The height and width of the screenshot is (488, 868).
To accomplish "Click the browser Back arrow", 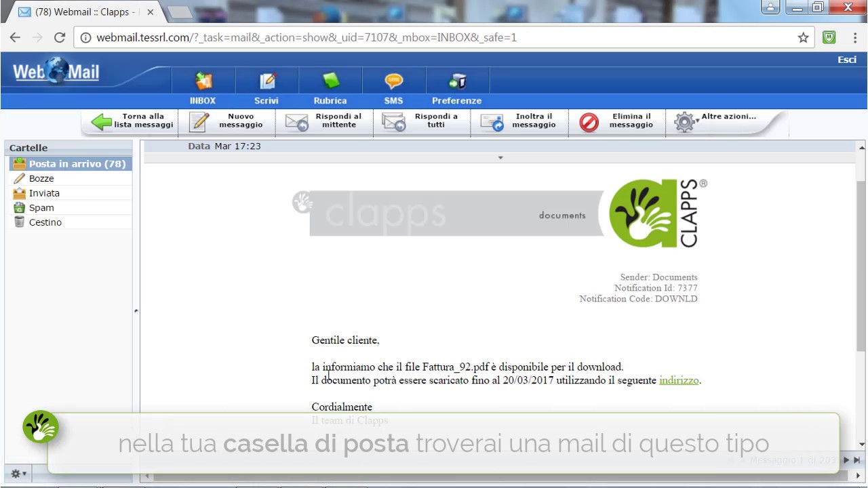I will 15,37.
